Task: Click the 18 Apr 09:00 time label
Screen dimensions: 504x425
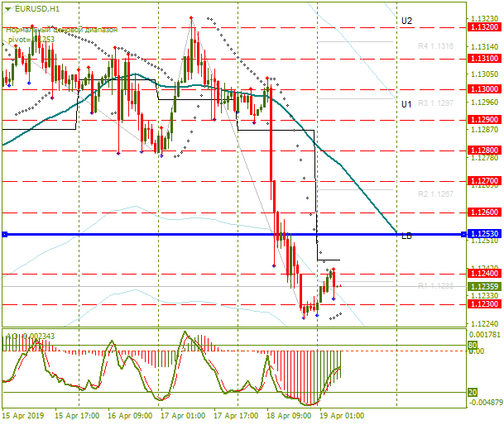Action: (289, 416)
